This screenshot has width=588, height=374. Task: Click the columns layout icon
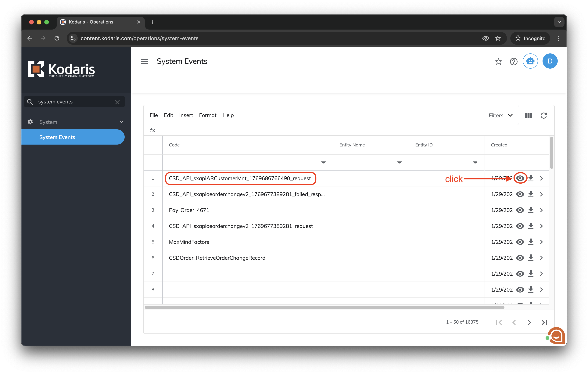coord(528,116)
